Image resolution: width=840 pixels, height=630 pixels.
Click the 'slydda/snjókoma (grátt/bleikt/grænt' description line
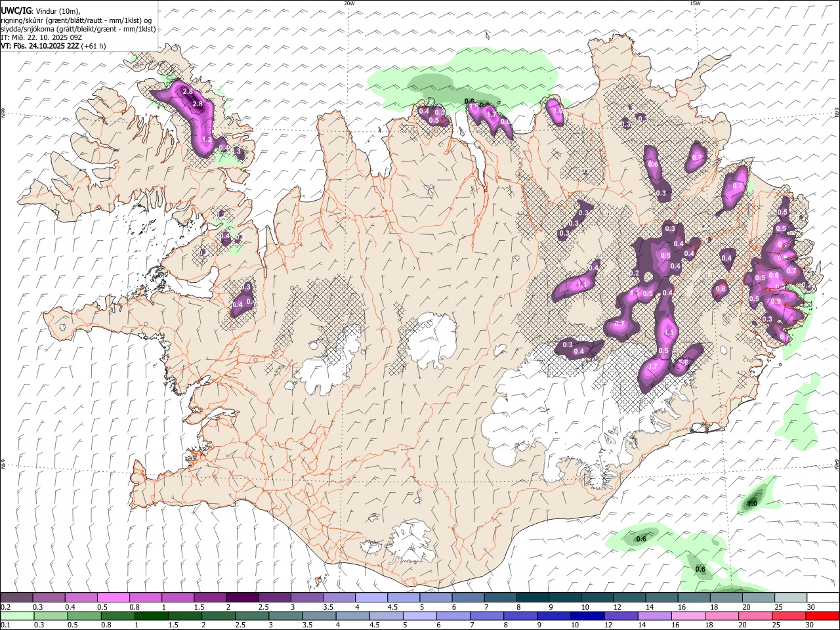pyautogui.click(x=78, y=29)
